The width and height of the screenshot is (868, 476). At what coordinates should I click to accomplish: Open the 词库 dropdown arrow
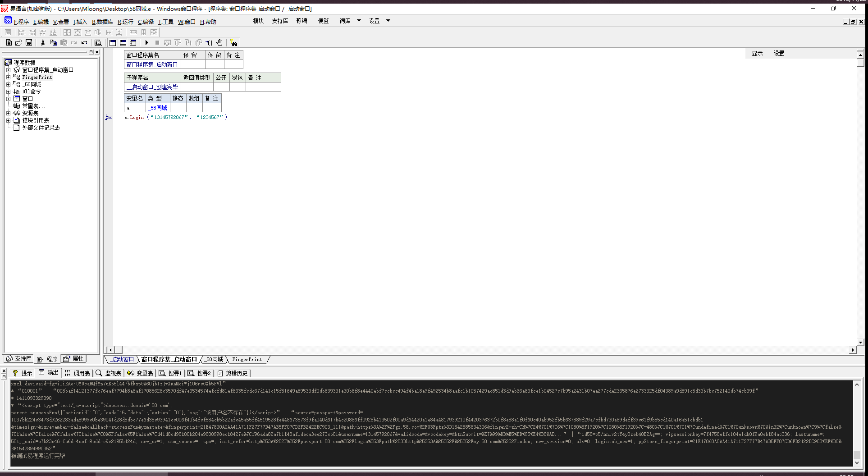[x=359, y=21]
